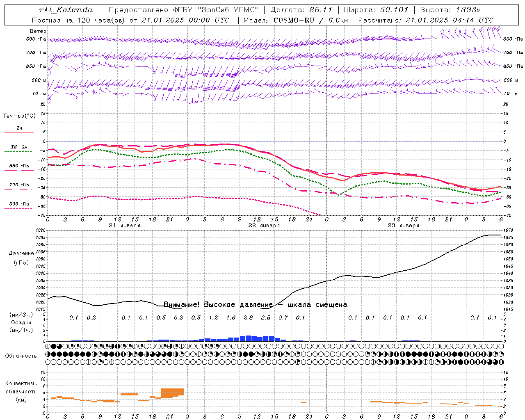
Task: Click the '(мм/1ч.)' unit label
Action: tap(21, 330)
